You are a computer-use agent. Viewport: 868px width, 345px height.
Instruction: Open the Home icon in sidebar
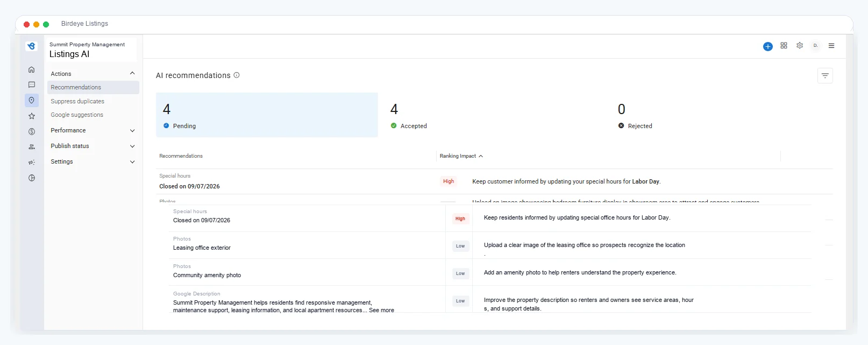click(x=32, y=69)
